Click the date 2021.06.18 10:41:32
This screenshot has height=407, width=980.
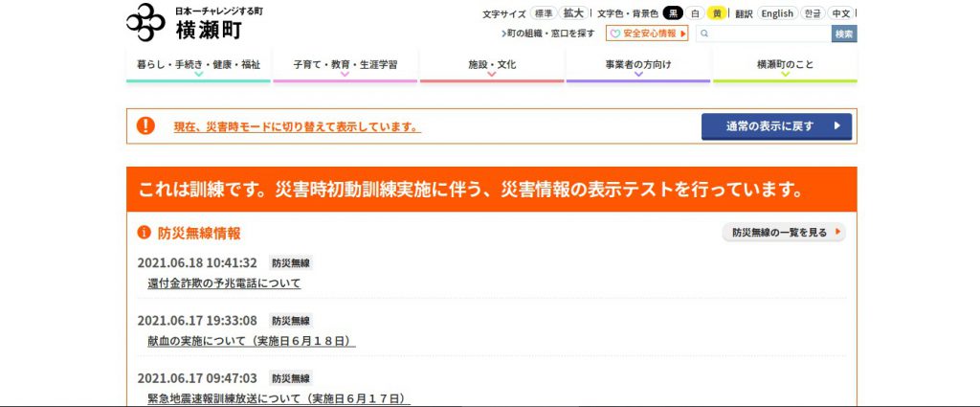[x=197, y=262]
